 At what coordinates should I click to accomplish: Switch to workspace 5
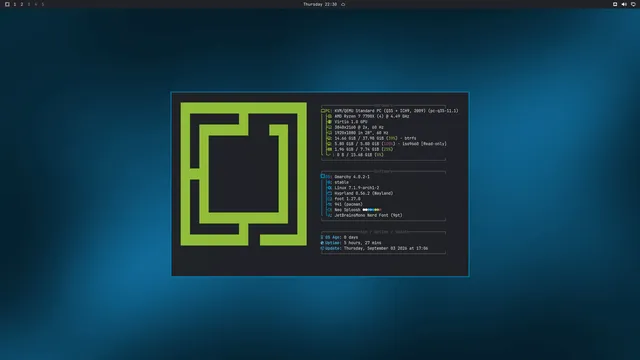click(42, 4)
